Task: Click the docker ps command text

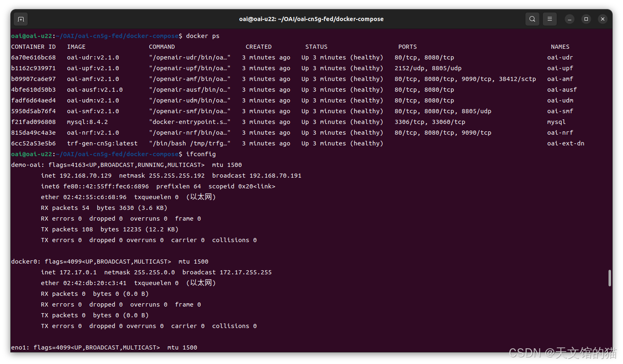Action: pos(203,36)
